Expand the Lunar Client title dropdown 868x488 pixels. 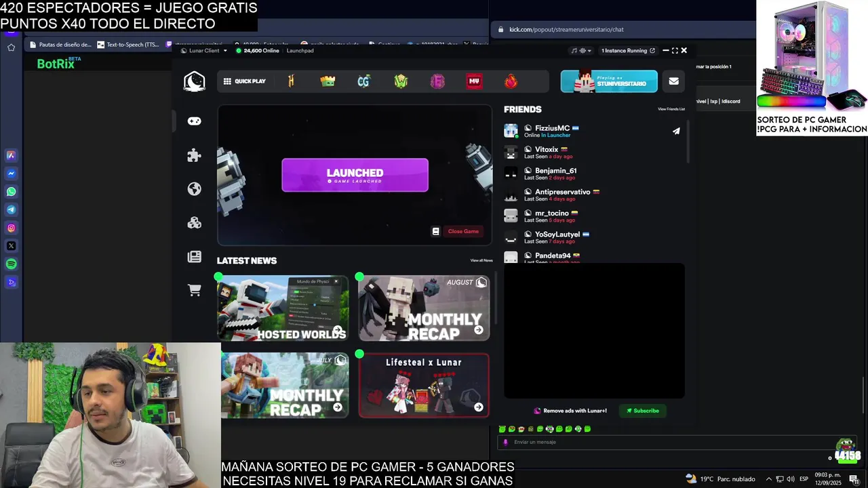204,51
